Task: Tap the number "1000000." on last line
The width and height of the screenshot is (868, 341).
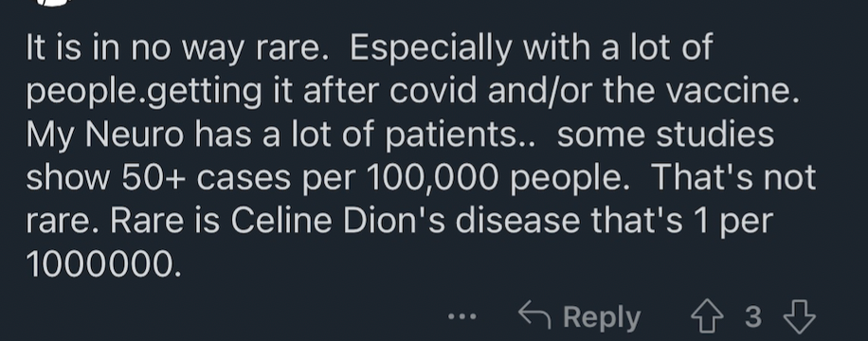Action: tap(103, 264)
